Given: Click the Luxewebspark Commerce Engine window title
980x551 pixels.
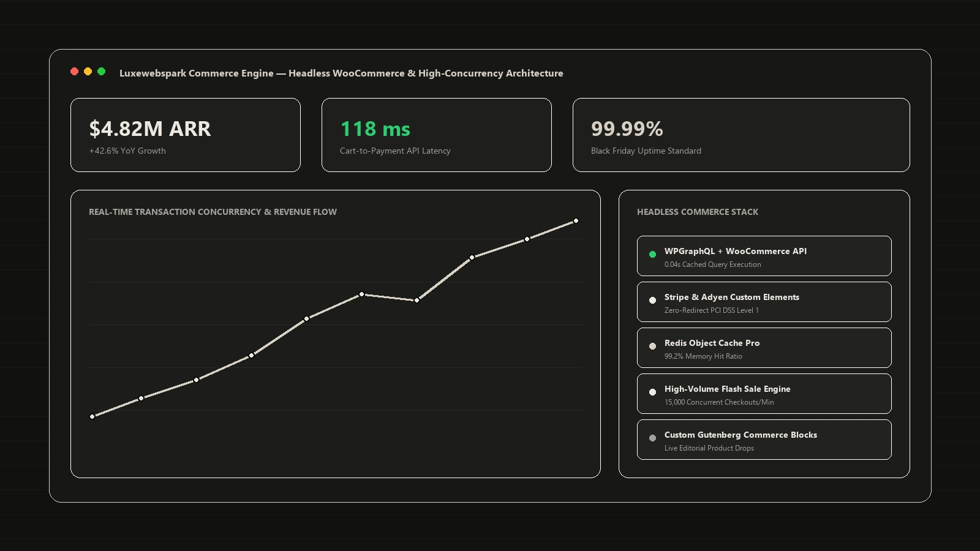Looking at the screenshot, I should (341, 73).
